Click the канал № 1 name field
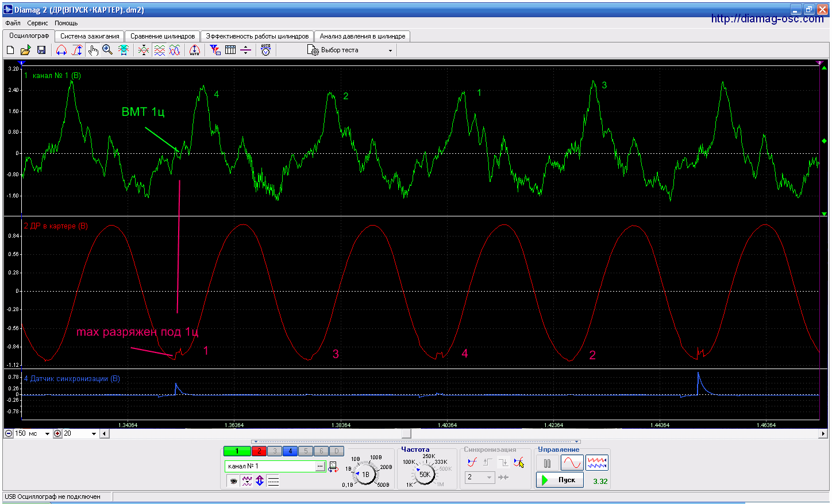The height and width of the screenshot is (504, 832). [270, 466]
